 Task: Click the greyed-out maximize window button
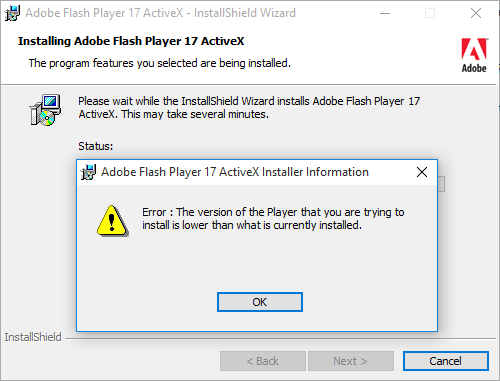point(430,13)
